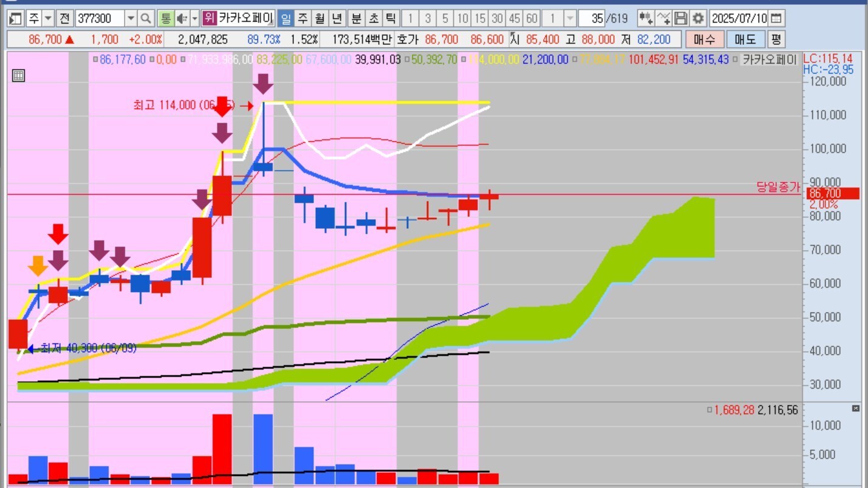
Task: Click the blue 매도 sell button
Action: tap(745, 40)
